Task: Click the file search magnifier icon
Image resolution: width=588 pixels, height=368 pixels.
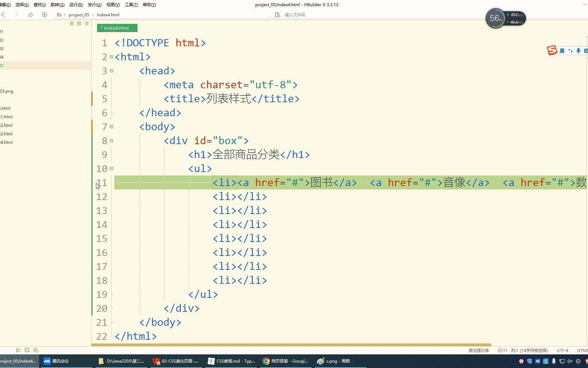Action: pyautogui.click(x=278, y=15)
